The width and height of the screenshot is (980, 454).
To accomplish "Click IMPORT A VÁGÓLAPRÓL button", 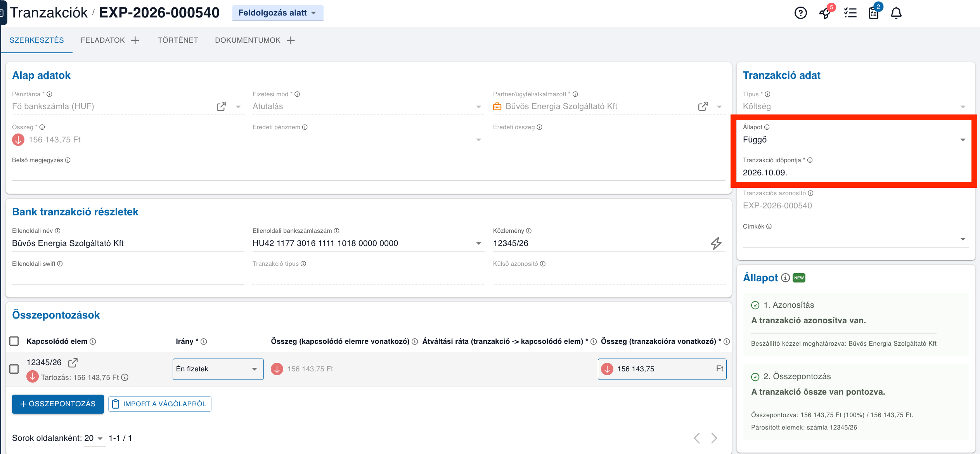I will click(x=160, y=404).
